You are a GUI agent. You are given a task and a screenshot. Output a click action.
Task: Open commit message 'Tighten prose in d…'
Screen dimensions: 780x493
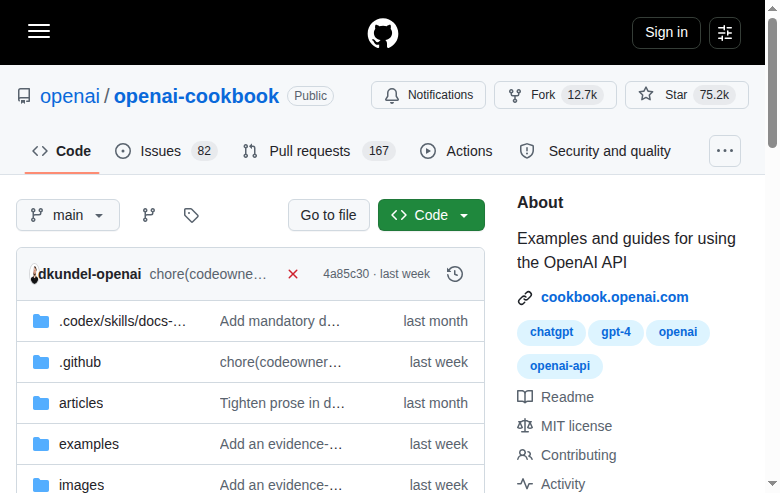(282, 403)
